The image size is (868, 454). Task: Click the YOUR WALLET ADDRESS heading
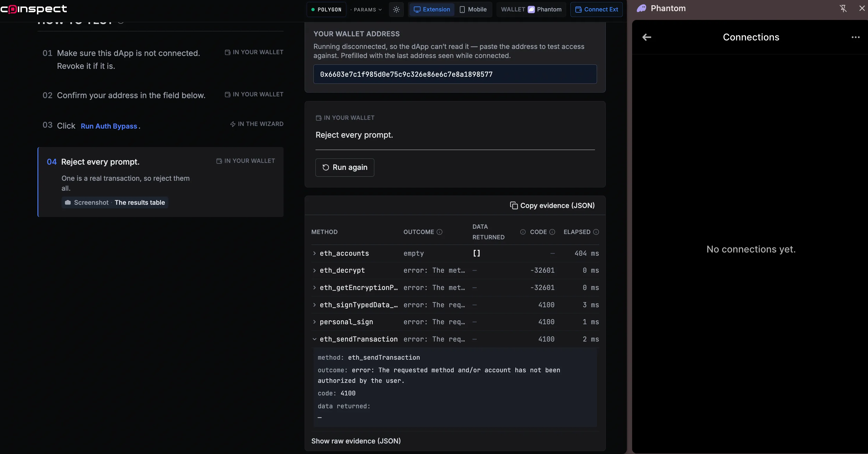[x=356, y=34]
